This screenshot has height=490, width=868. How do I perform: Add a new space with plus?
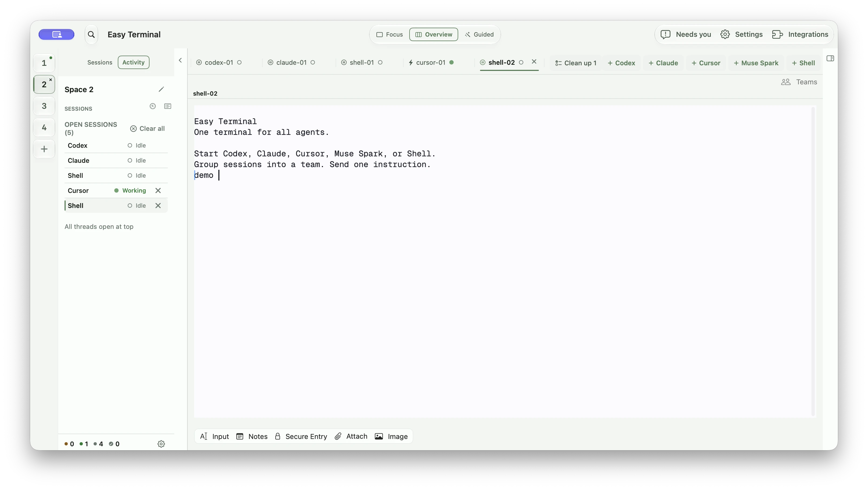tap(44, 149)
